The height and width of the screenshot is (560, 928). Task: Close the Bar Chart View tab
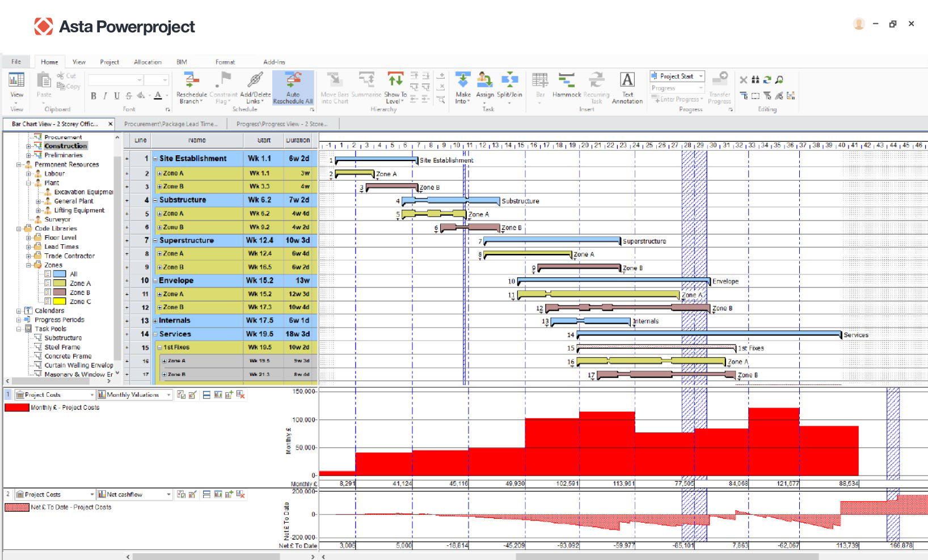[111, 124]
